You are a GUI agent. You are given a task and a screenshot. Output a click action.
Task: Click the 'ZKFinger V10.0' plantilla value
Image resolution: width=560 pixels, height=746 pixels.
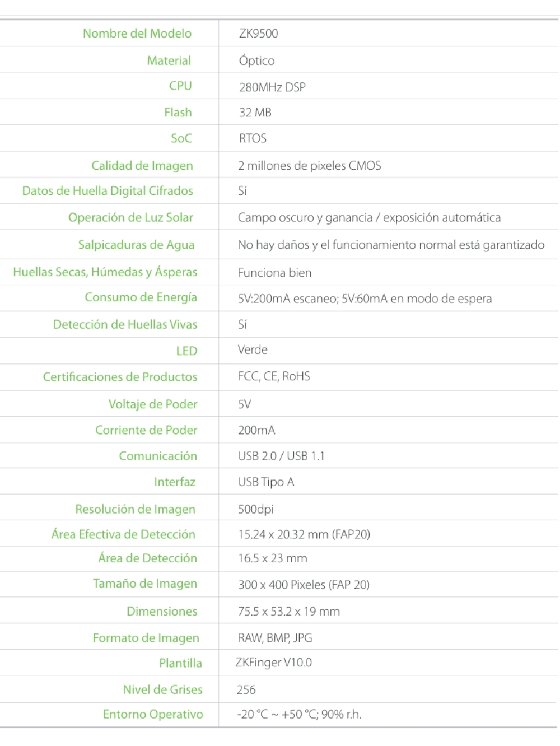(x=273, y=663)
